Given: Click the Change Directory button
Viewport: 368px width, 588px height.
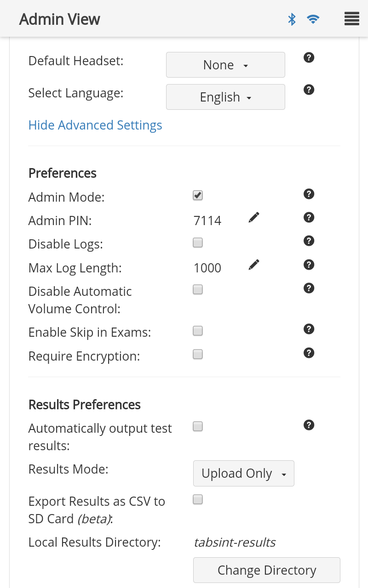Looking at the screenshot, I should pyautogui.click(x=267, y=570).
